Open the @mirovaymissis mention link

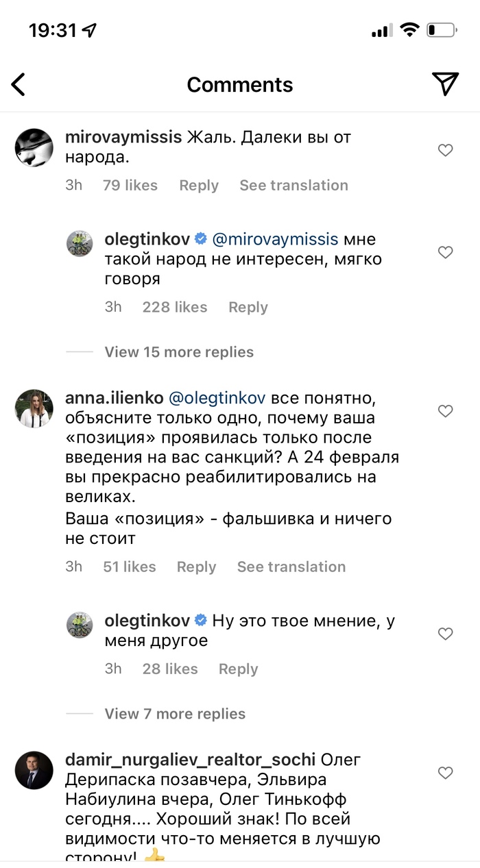[275, 239]
